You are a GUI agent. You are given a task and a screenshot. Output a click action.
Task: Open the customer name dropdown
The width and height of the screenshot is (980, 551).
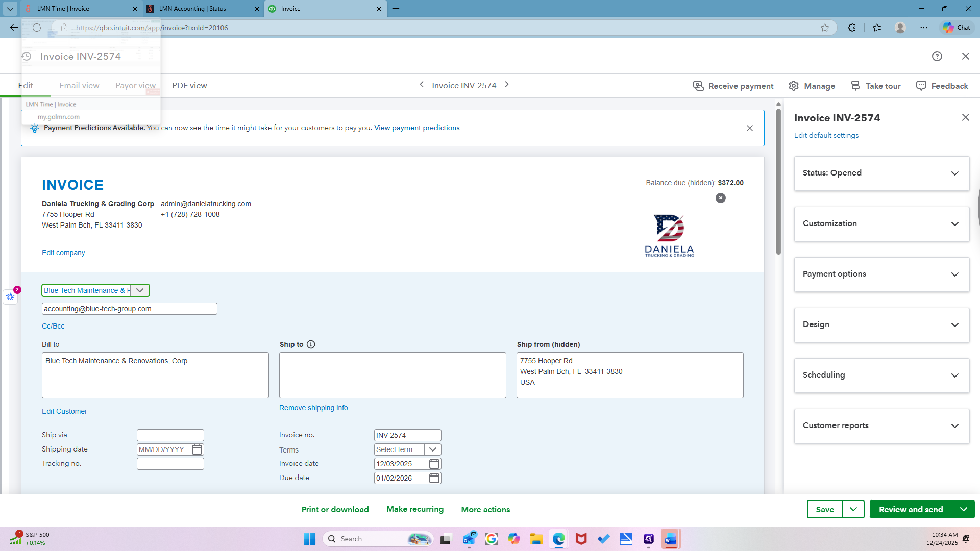140,290
